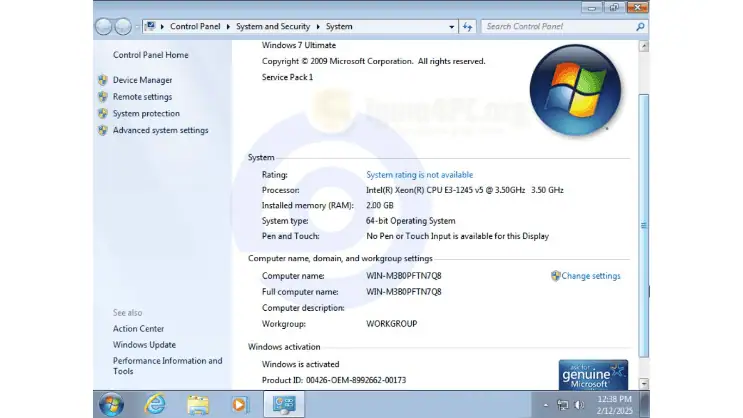This screenshot has width=743, height=418.
Task: Launch Internet Explorer from the taskbar
Action: 155,404
